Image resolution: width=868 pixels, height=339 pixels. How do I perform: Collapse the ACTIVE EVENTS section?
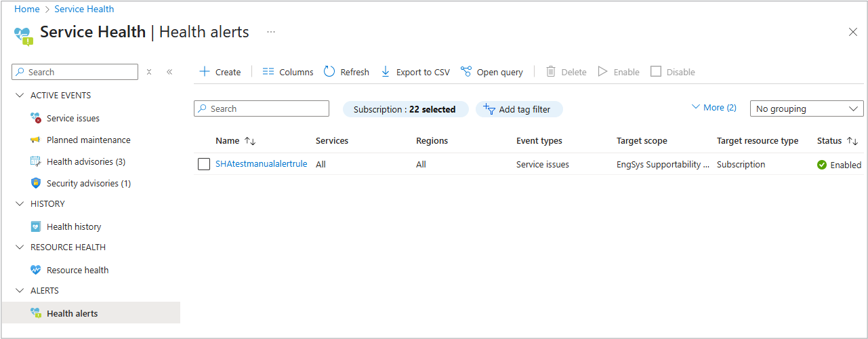[x=19, y=96]
